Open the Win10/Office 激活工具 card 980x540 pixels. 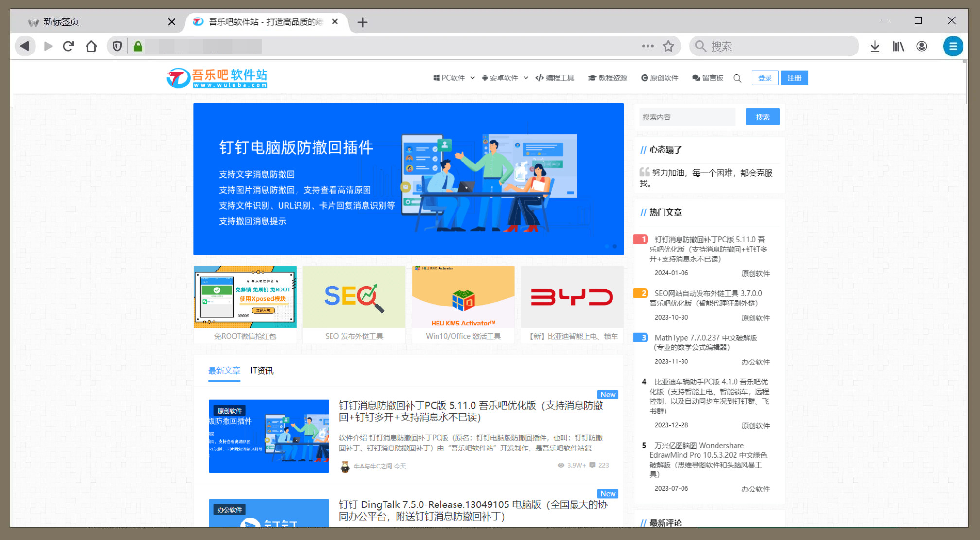(x=463, y=305)
